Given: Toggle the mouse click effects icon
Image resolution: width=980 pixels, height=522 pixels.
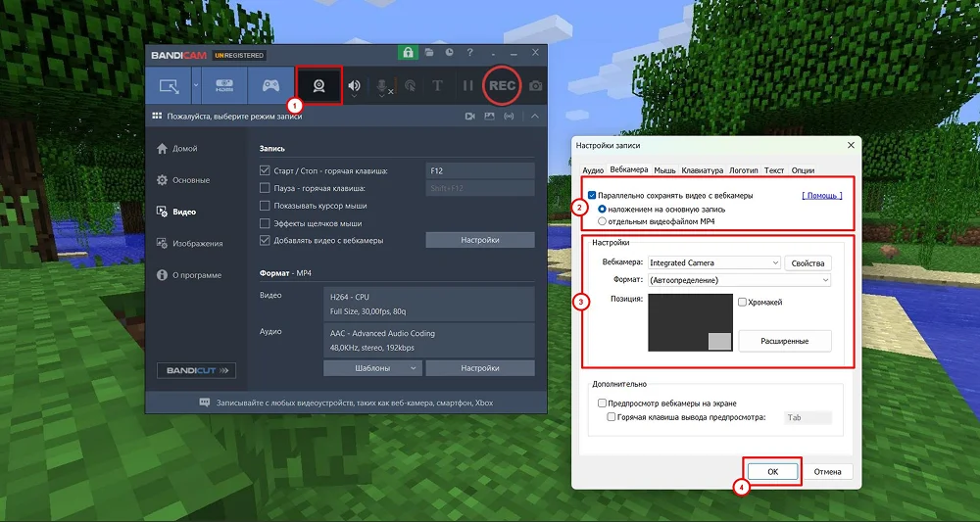Looking at the screenshot, I should 410,86.
